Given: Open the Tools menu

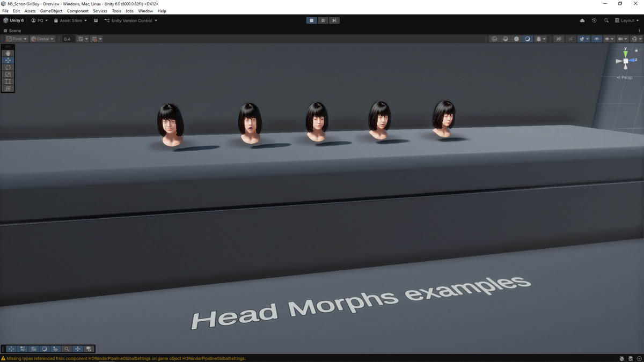Looking at the screenshot, I should point(116,11).
